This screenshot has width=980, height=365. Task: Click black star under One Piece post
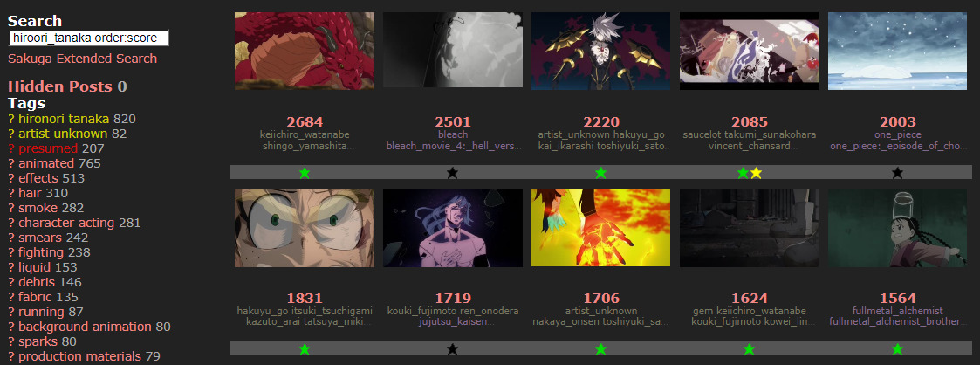[x=897, y=173]
